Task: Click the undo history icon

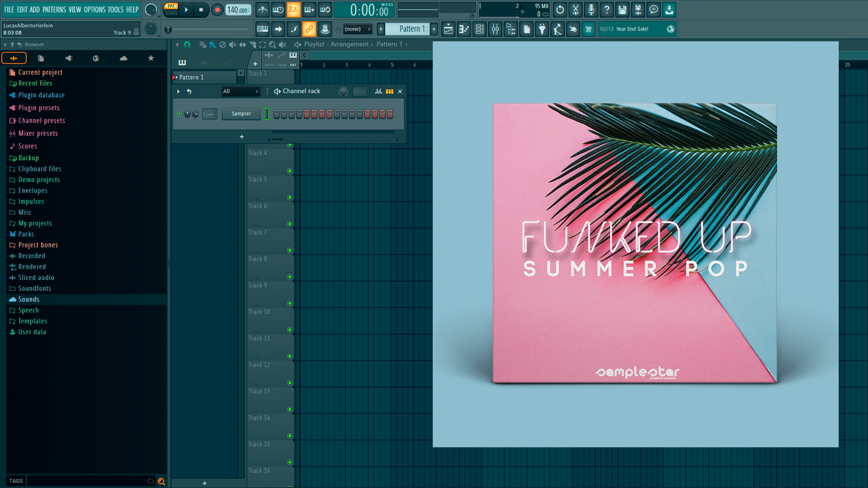Action: (560, 10)
